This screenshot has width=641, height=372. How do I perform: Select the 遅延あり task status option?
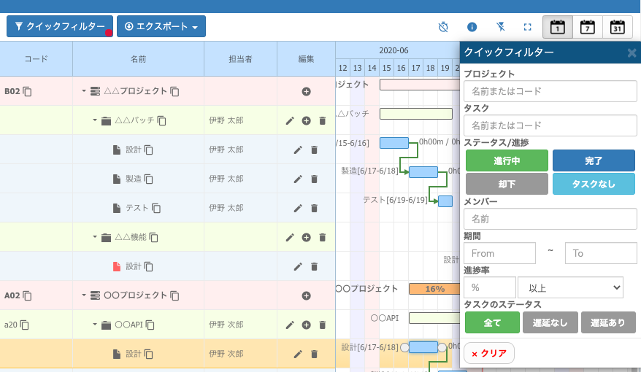(x=608, y=323)
